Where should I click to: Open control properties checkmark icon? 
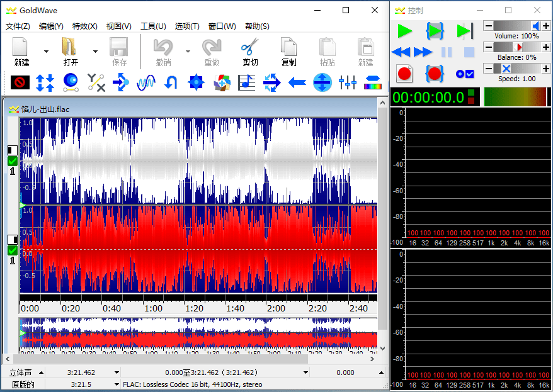(465, 74)
